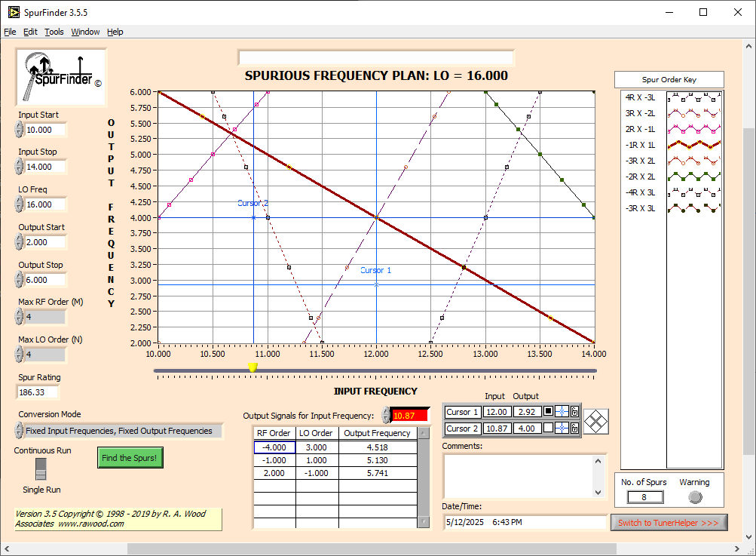Click the SpurFinder logo image
The image size is (756, 556).
click(62, 77)
